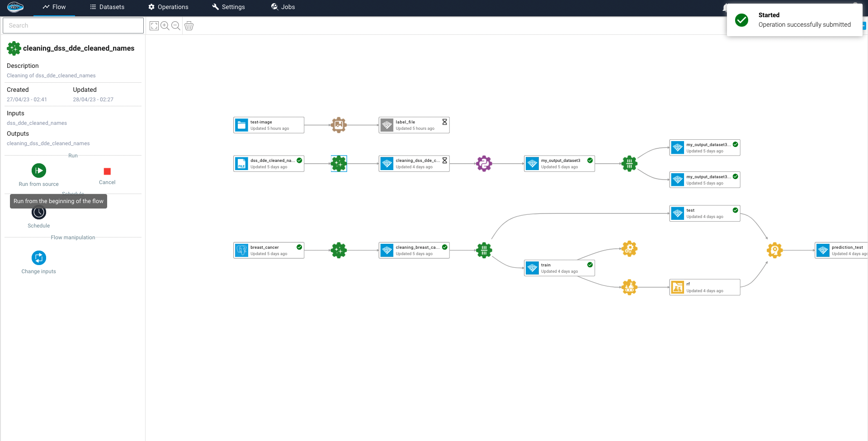Expand the Schedule section in the sidebar
The height and width of the screenshot is (441, 868).
[x=73, y=194]
